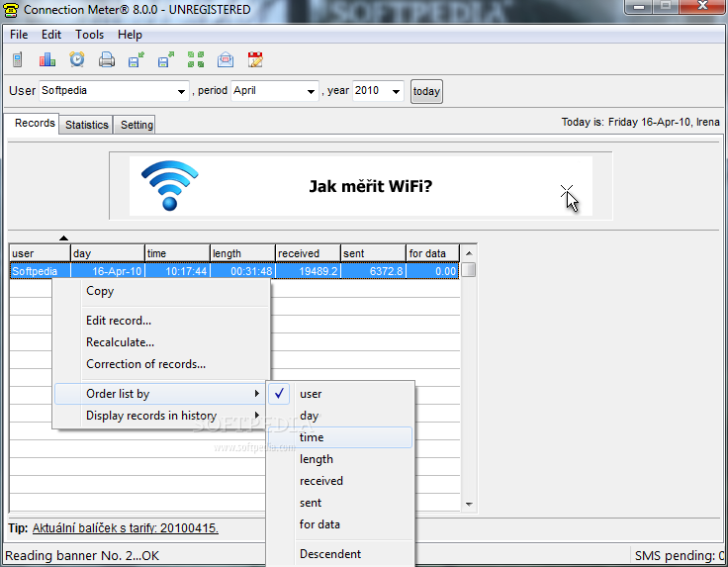The image size is (728, 567).
Task: Click the alarm clock toolbar icon
Action: 77,59
